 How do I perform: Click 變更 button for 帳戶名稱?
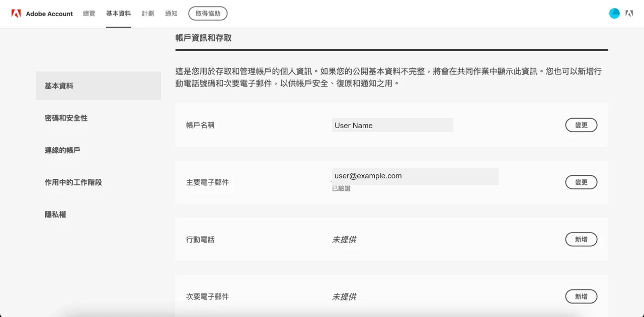[581, 125]
